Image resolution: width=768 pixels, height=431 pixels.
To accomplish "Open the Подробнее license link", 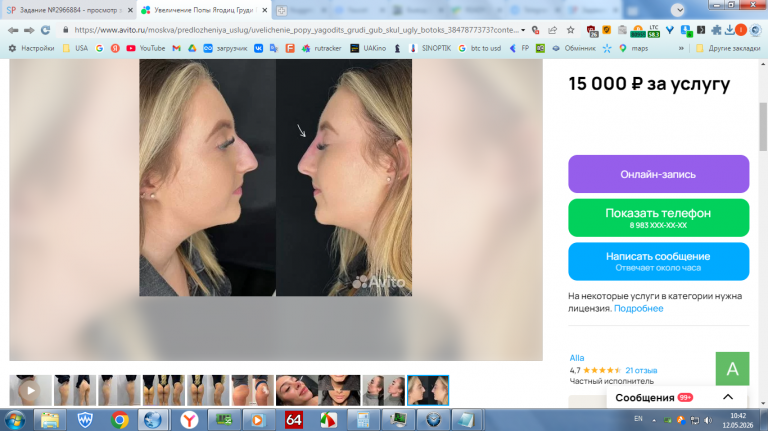I will 638,308.
